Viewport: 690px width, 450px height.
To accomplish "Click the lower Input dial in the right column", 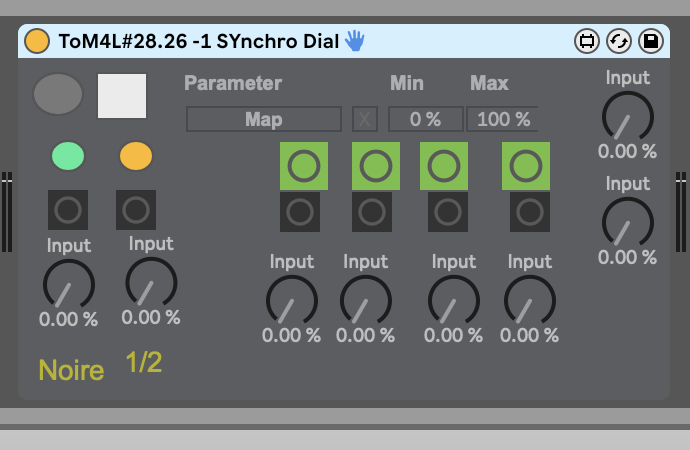I will (x=628, y=222).
